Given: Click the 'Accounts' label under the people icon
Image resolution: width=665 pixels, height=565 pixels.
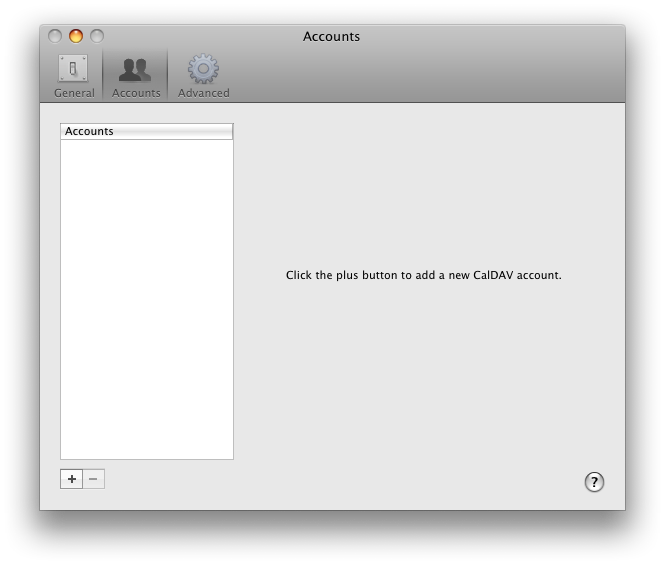Looking at the screenshot, I should point(136,93).
